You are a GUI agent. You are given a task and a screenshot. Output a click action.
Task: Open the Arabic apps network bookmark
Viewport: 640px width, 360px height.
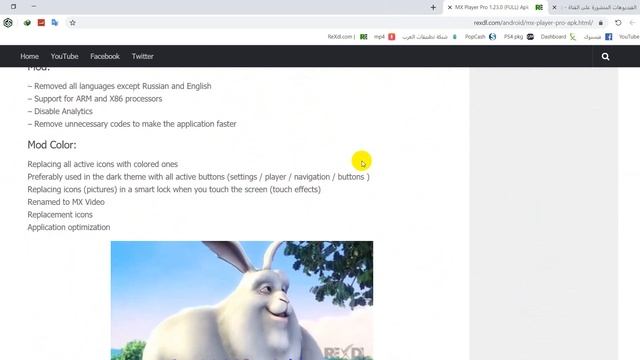click(x=429, y=37)
